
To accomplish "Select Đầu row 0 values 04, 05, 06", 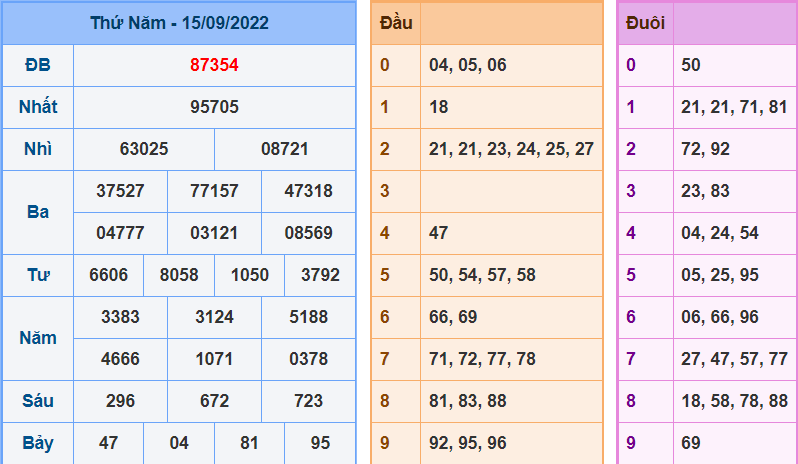I will pyautogui.click(x=468, y=65).
